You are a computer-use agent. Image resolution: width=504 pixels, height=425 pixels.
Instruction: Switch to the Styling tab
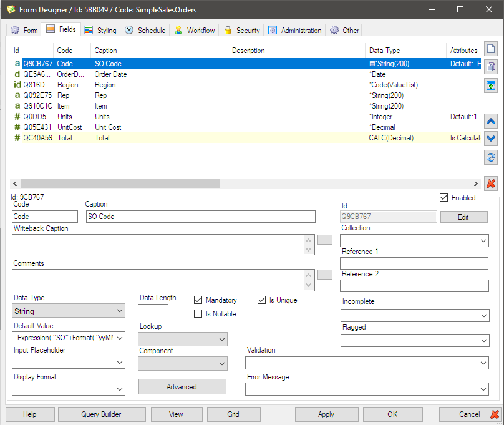(x=100, y=30)
